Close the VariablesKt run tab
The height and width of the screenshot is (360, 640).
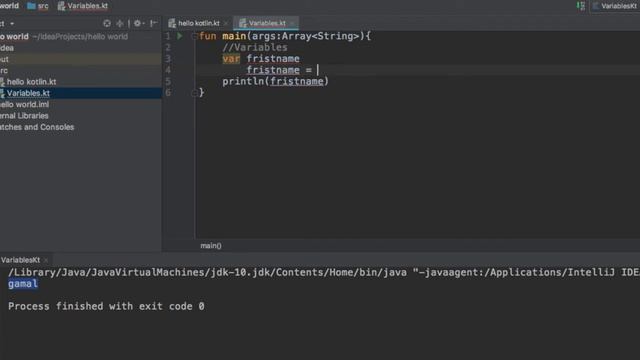46,260
